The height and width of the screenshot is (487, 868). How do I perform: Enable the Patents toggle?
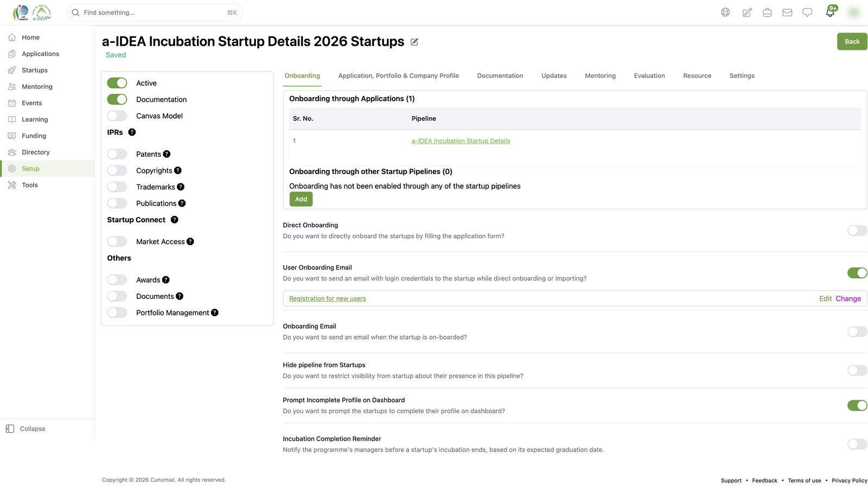click(117, 154)
